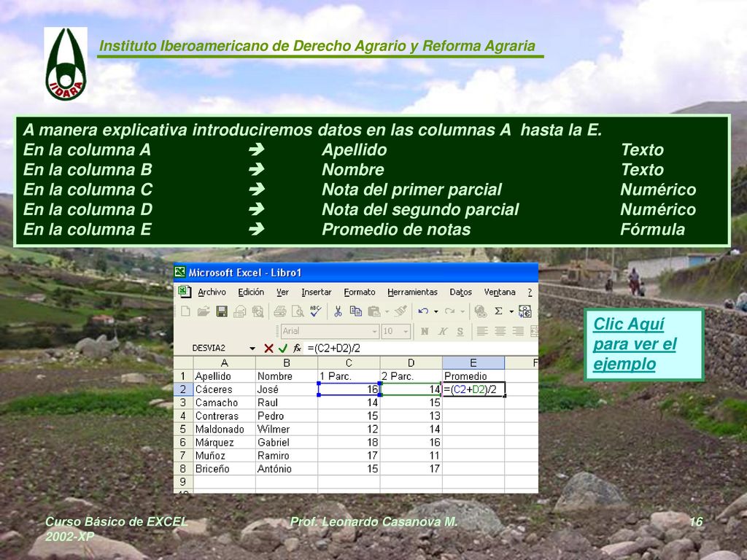Screen dimensions: 747x560
Task: Click the Euro conversion icon
Action: click(x=525, y=311)
